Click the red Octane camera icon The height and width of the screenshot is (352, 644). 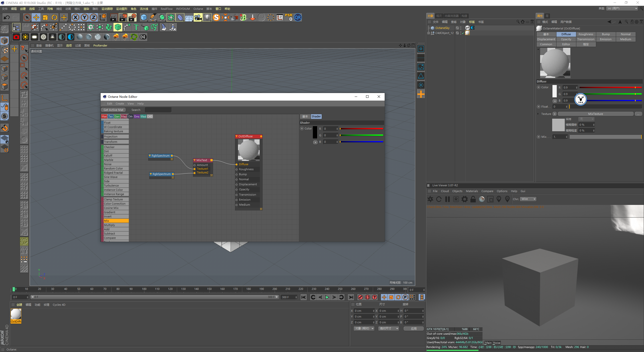tap(16, 37)
